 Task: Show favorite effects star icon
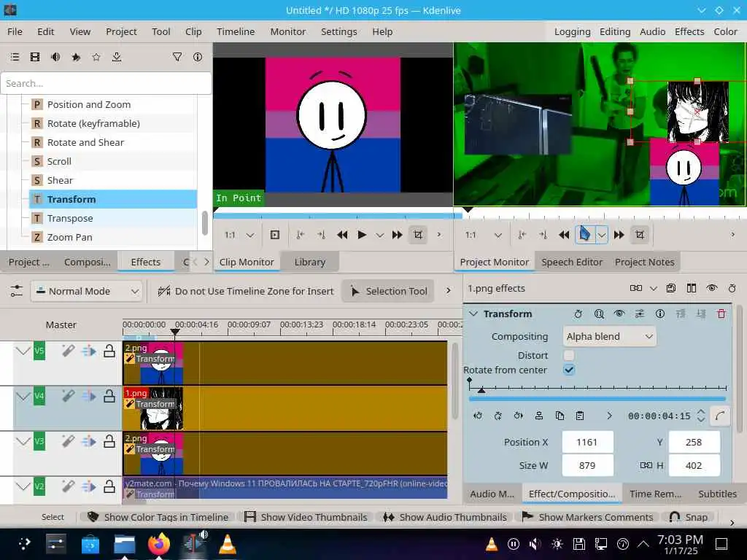point(96,57)
